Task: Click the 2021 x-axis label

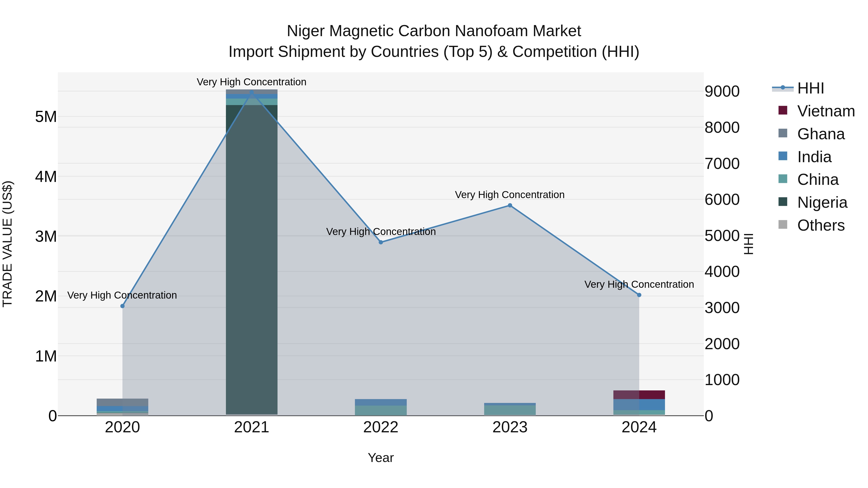Action: coord(252,427)
